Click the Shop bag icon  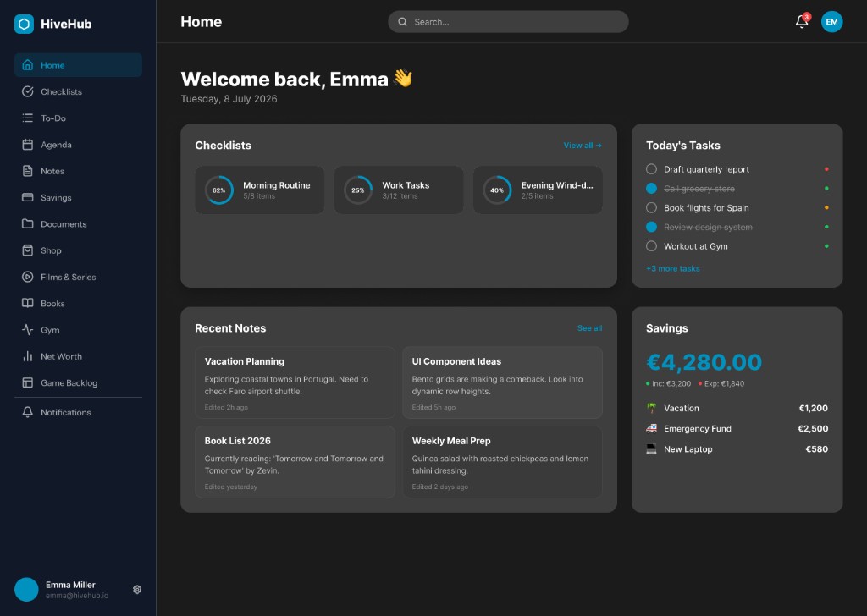click(28, 250)
